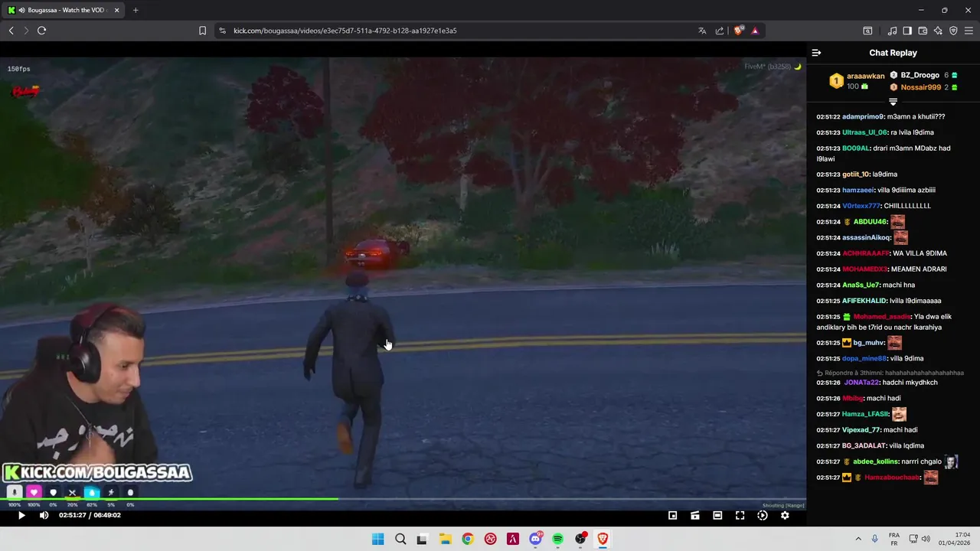
Task: Click username ACHHRAAAFF in chat
Action: [866, 253]
